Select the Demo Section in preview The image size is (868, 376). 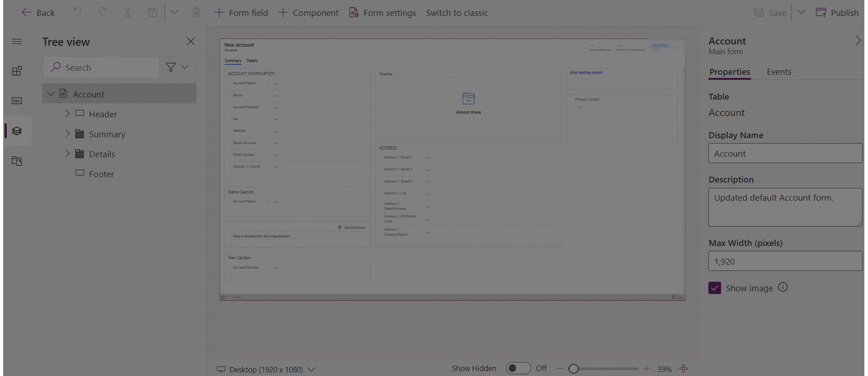pyautogui.click(x=297, y=202)
